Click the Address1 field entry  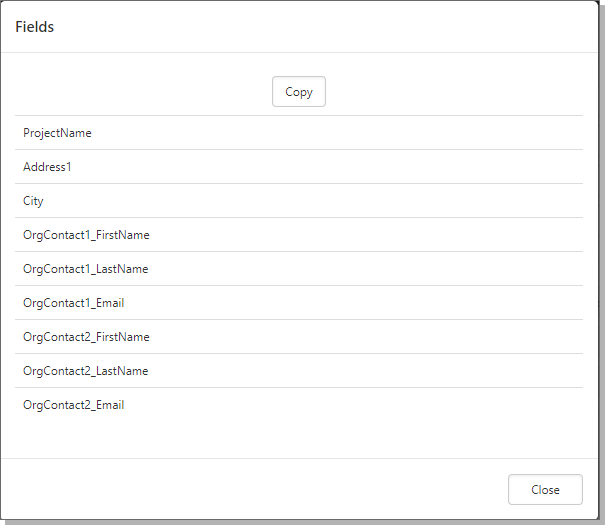tap(48, 167)
